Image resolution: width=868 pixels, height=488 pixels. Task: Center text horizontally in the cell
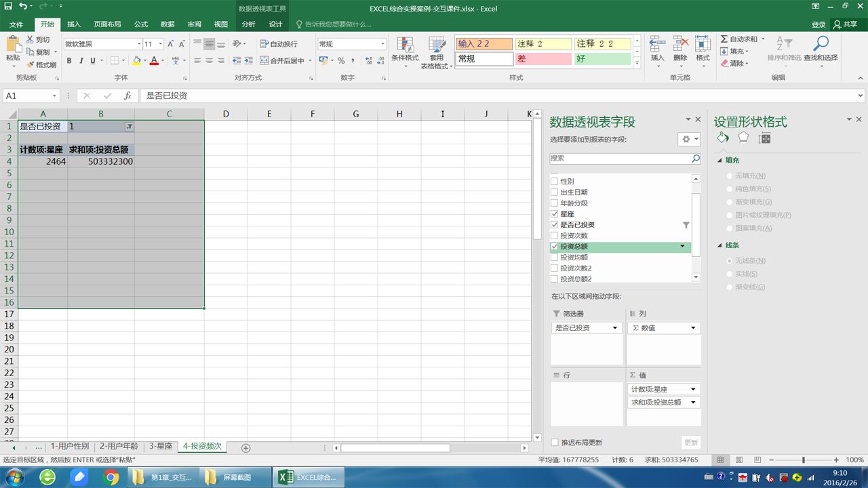pos(210,61)
